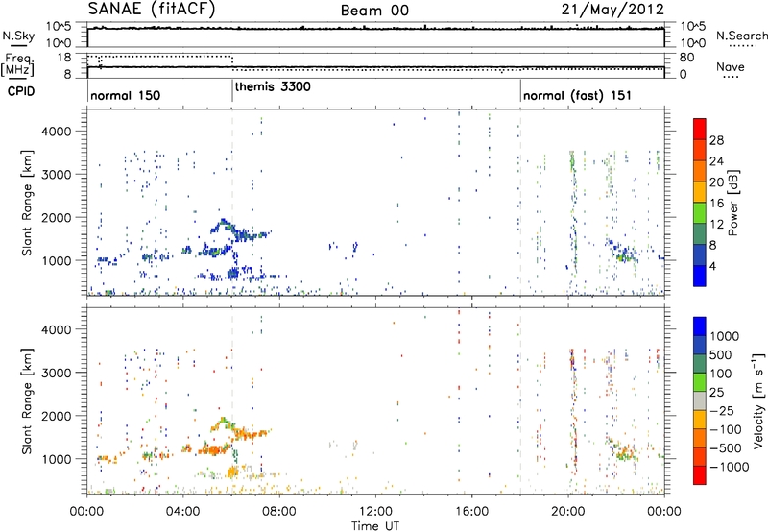Click the "12:00" time tick label
The height and width of the screenshot is (532, 768).
(375, 512)
